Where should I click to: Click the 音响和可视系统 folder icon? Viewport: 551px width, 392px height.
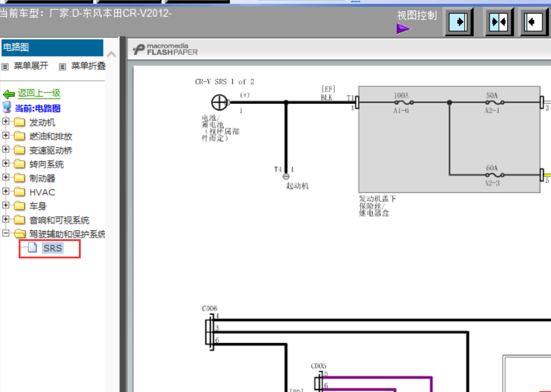coord(19,220)
